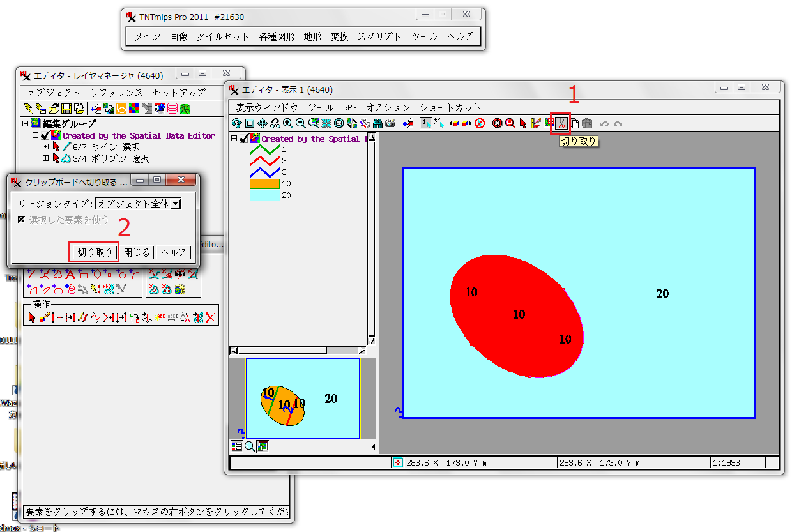Toggle 選択した要素を使う checkbox
The image size is (792, 532).
click(x=22, y=220)
